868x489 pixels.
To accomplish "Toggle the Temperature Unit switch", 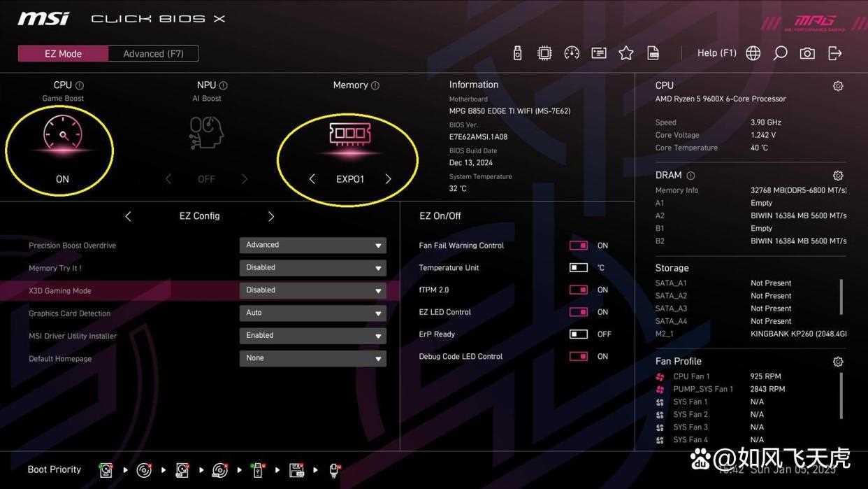I will pos(579,268).
